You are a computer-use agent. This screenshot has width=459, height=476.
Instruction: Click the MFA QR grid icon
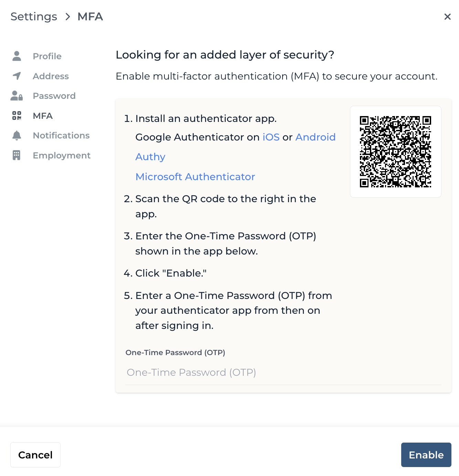click(17, 116)
